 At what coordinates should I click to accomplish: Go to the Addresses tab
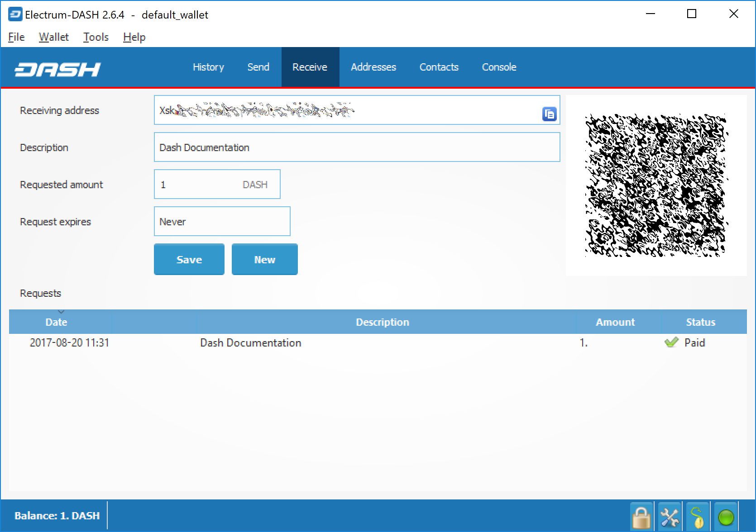coord(373,67)
